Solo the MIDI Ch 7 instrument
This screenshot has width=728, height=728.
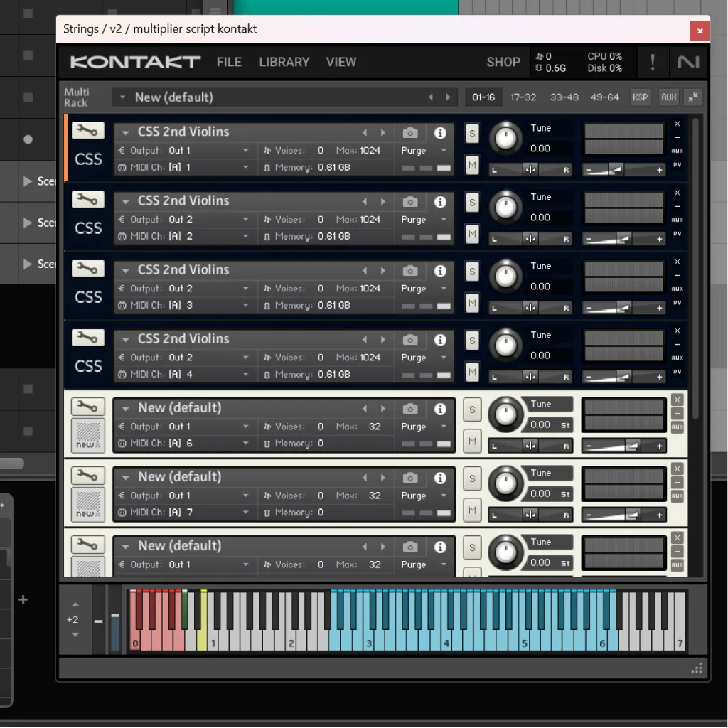(x=472, y=478)
